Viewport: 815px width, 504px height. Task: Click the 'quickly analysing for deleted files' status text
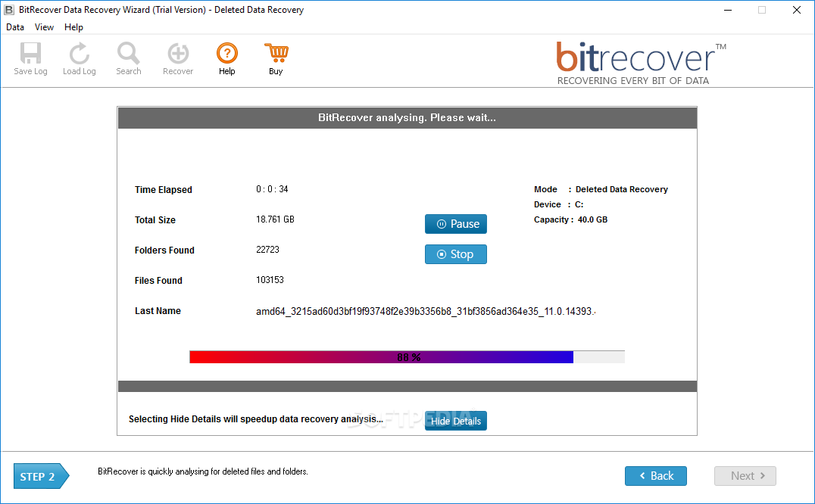(203, 471)
